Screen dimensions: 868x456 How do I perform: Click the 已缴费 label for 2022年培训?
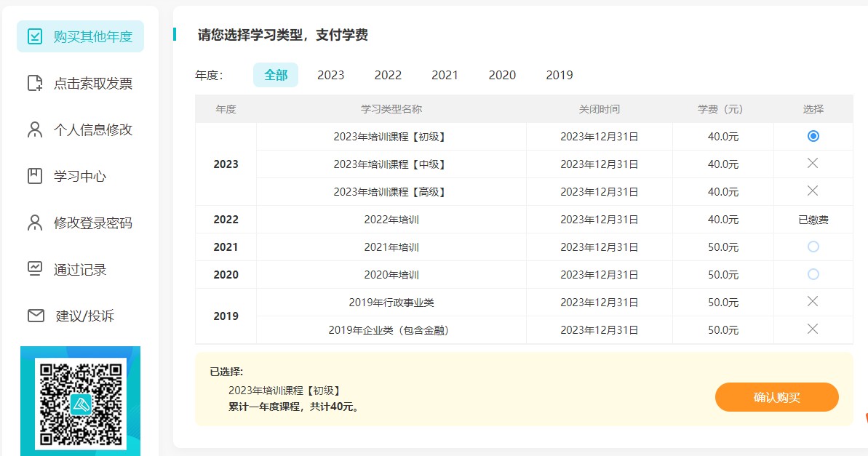(x=813, y=219)
